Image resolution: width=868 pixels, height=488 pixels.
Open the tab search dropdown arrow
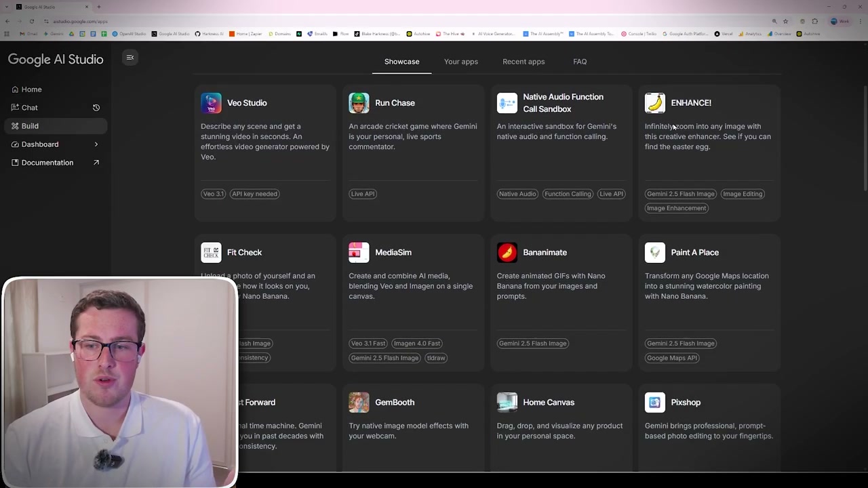coord(7,7)
